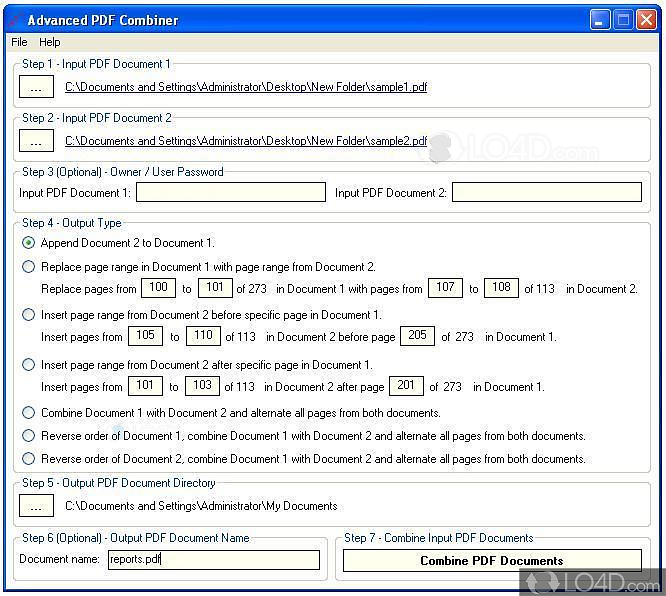Select Append Document 2 to Document 1
Viewport: 666px width, 596px height.
pos(29,243)
